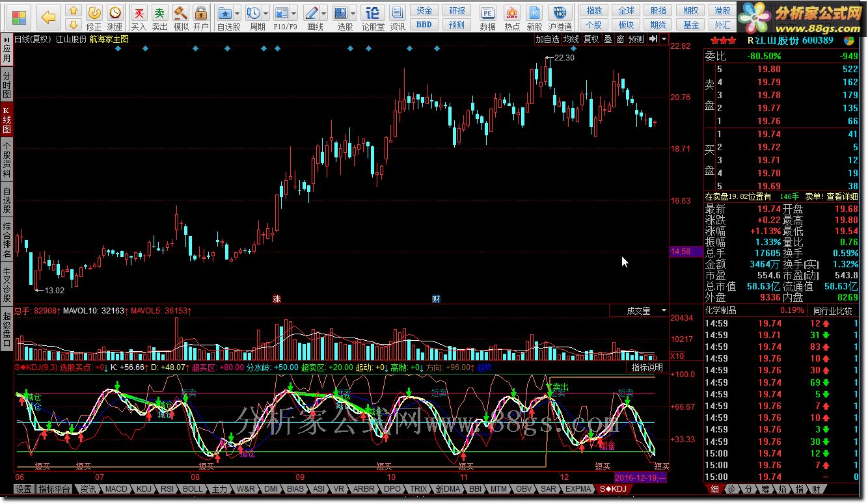This screenshot has width=868, height=504.
Task: Open the 指标平台 tab
Action: [x=55, y=489]
